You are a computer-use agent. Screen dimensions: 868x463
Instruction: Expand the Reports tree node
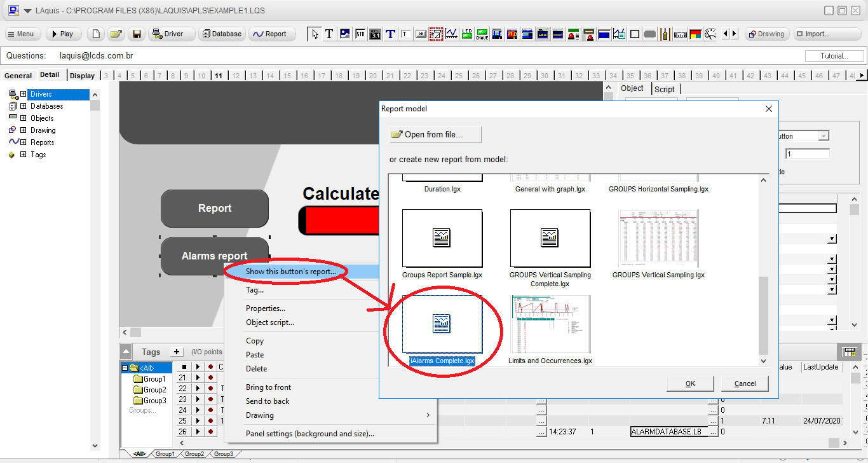pos(24,142)
